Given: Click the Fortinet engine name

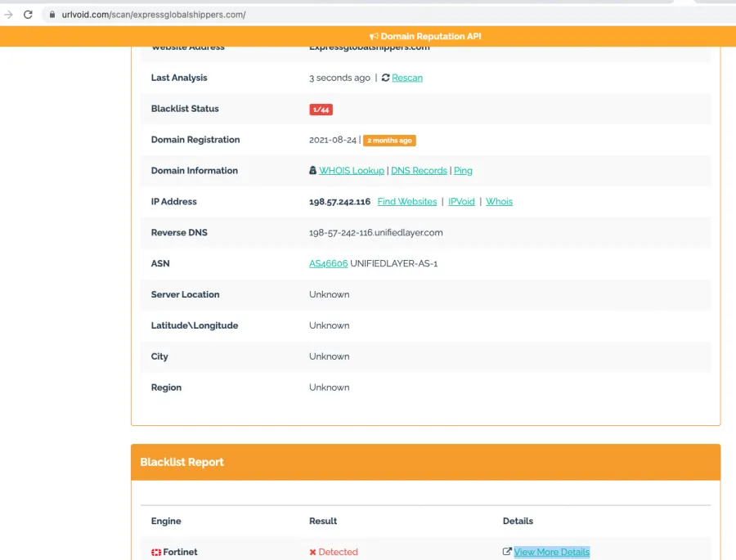Looking at the screenshot, I should 180,552.
